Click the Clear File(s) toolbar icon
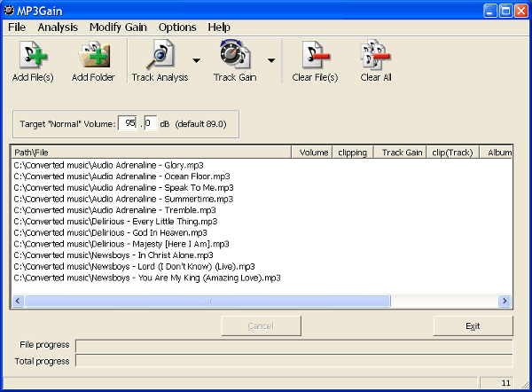Screen dimensions: 532x392 (x=315, y=61)
